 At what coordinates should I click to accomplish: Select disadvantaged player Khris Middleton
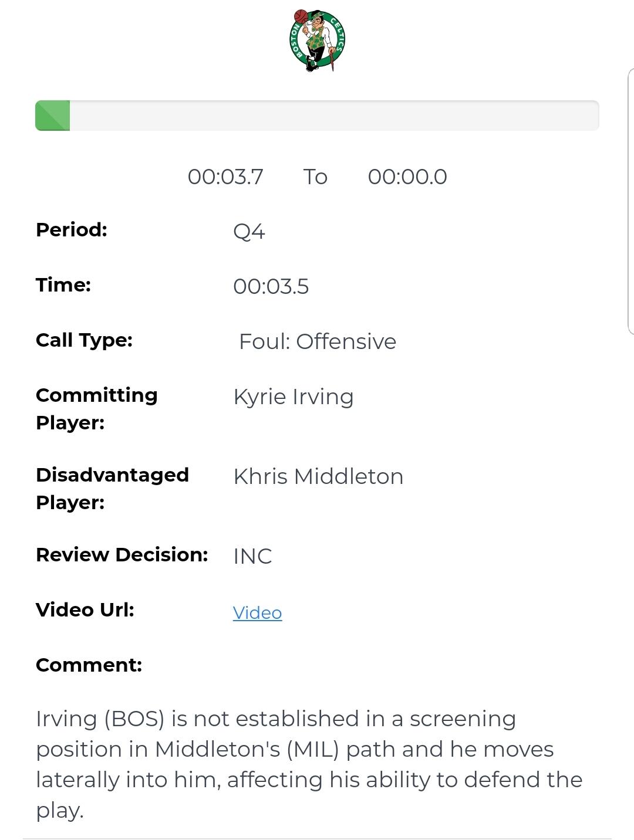[x=318, y=476]
